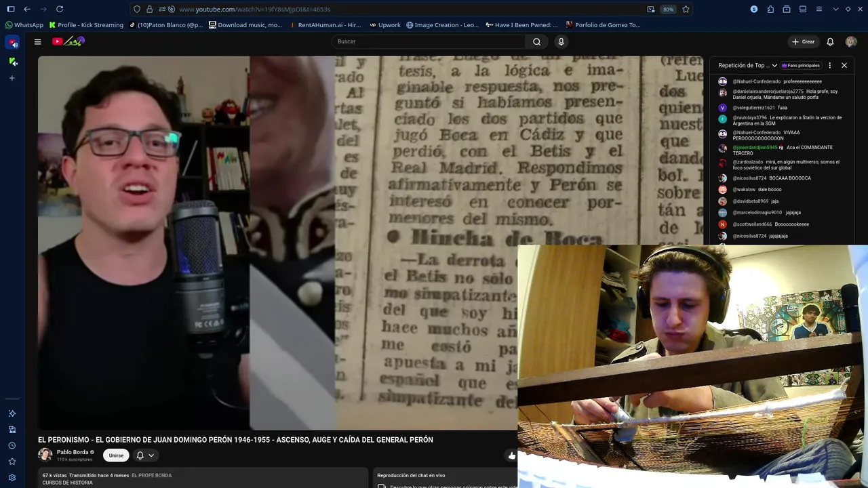Open the Porfolio de Gomez bookmark

click(x=603, y=25)
